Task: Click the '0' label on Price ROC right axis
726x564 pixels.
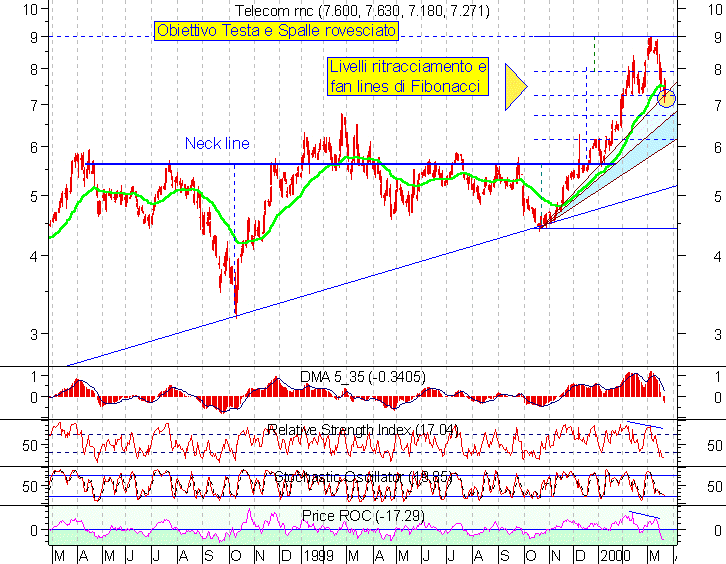Action: (x=718, y=530)
